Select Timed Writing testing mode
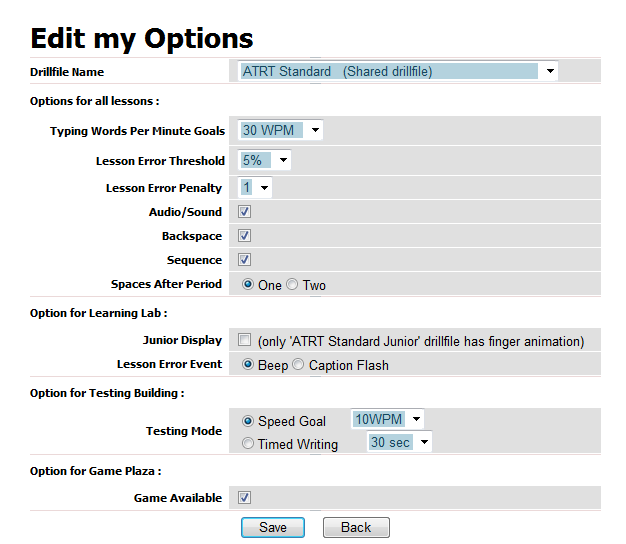 (249, 444)
